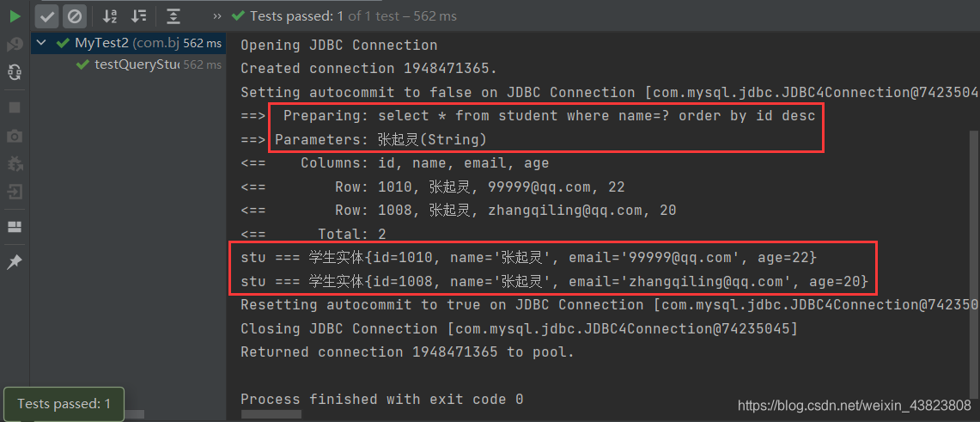
Task: Click the Rerun failed tests icon
Action: (x=15, y=44)
